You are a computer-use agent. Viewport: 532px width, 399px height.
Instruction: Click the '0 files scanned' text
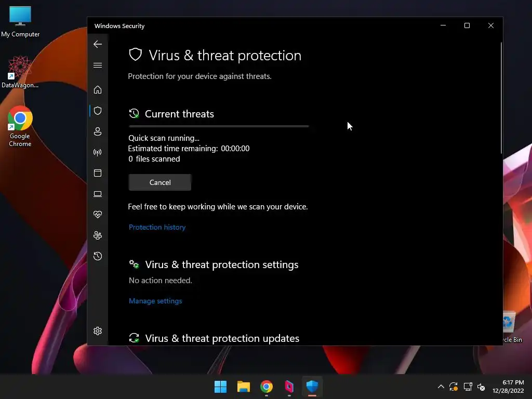pyautogui.click(x=154, y=159)
